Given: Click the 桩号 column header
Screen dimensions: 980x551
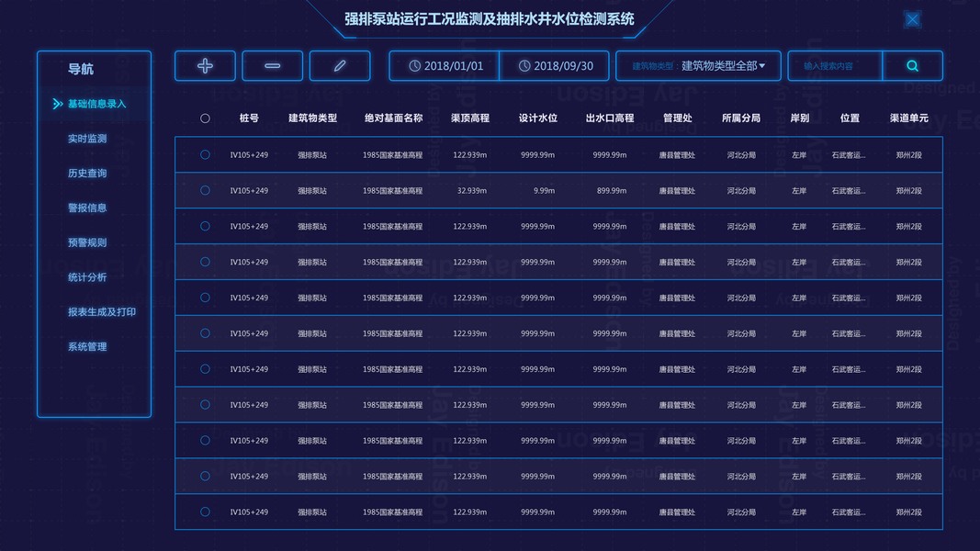Looking at the screenshot, I should click(x=249, y=118).
